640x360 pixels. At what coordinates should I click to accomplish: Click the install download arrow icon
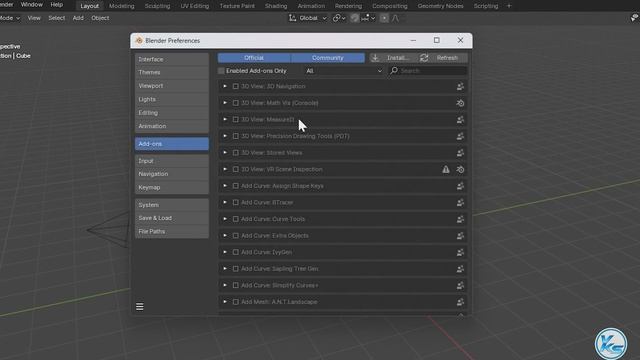[x=376, y=58]
